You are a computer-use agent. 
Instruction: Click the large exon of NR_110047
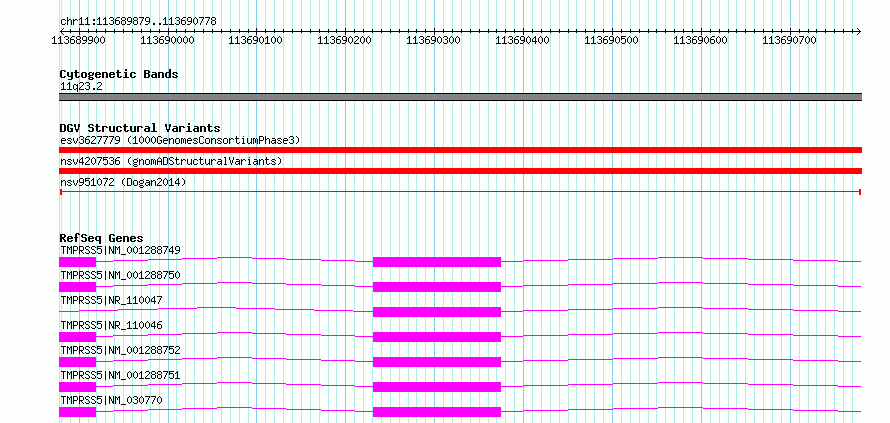pos(437,312)
